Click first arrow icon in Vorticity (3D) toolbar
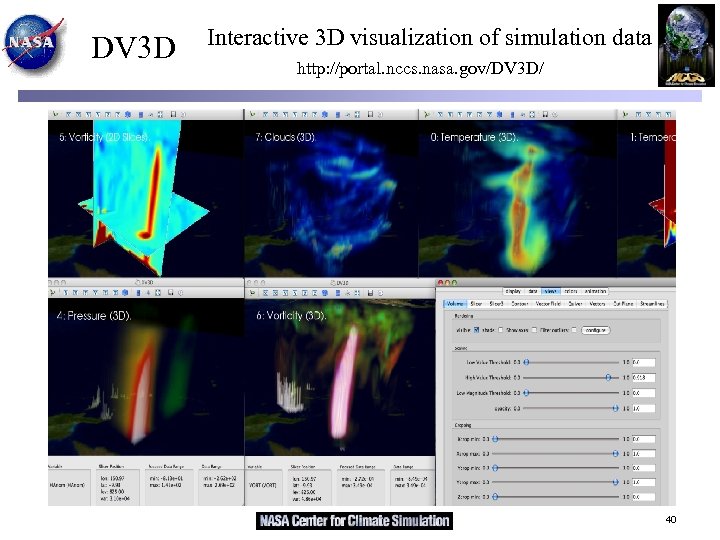This screenshot has height=540, width=720. (x=252, y=292)
